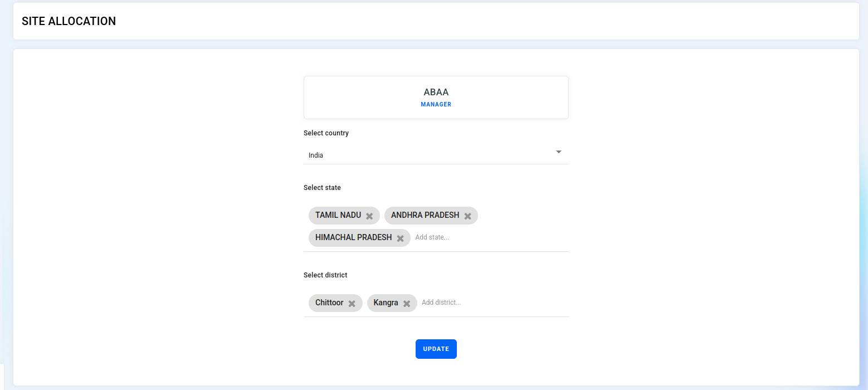Select the ANDHRA PRADESH chip label
The height and width of the screenshot is (390, 868).
[x=425, y=215]
